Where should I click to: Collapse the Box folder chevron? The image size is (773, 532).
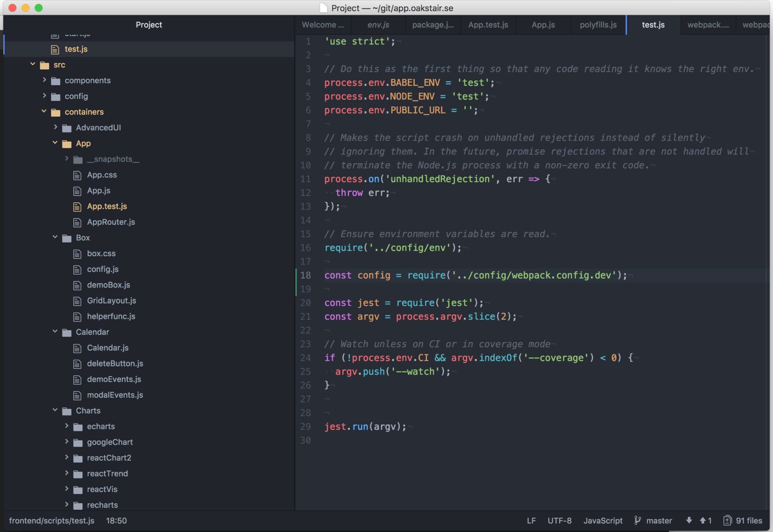point(55,237)
